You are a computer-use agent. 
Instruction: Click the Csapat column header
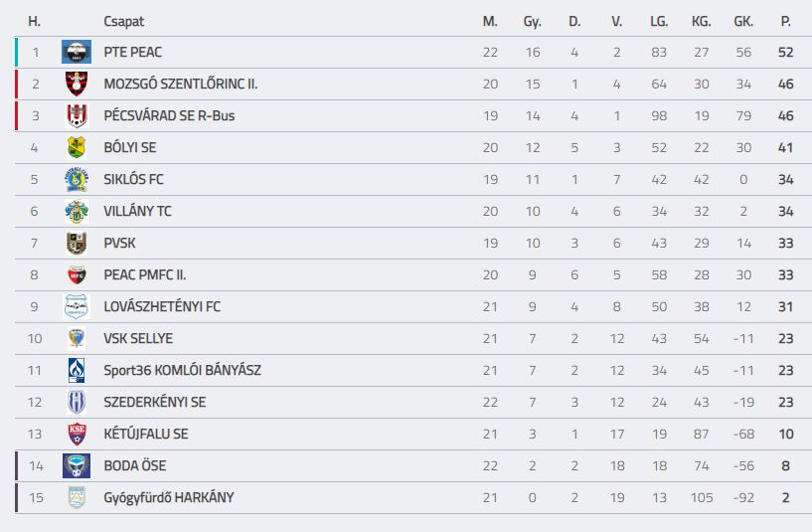coord(124,21)
